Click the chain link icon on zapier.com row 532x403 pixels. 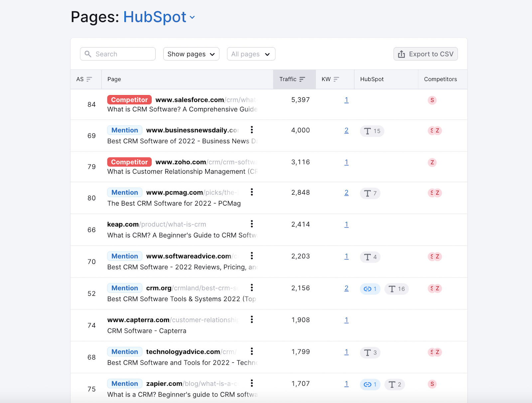(370, 384)
